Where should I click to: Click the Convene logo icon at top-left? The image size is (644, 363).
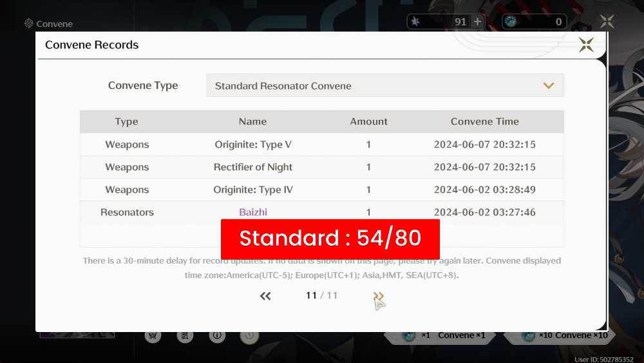pos(29,23)
